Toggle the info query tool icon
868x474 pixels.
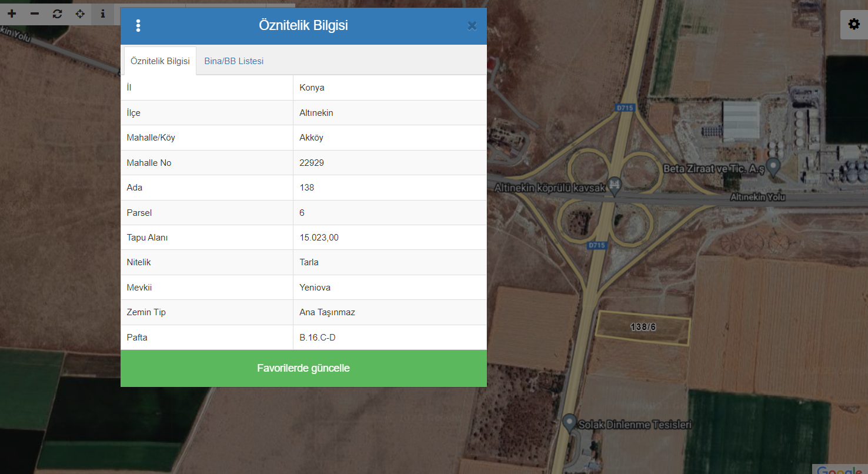(103, 14)
